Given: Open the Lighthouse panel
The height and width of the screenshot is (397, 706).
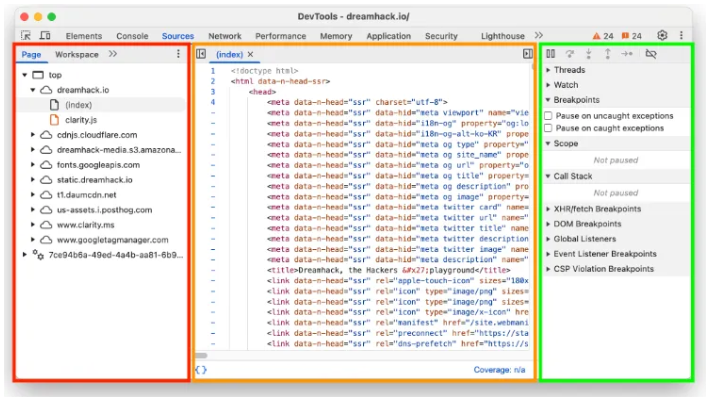Looking at the screenshot, I should pos(502,36).
